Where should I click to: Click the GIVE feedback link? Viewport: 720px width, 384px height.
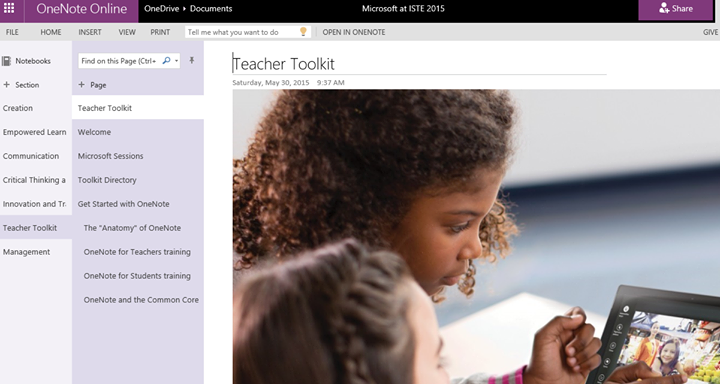tap(710, 32)
